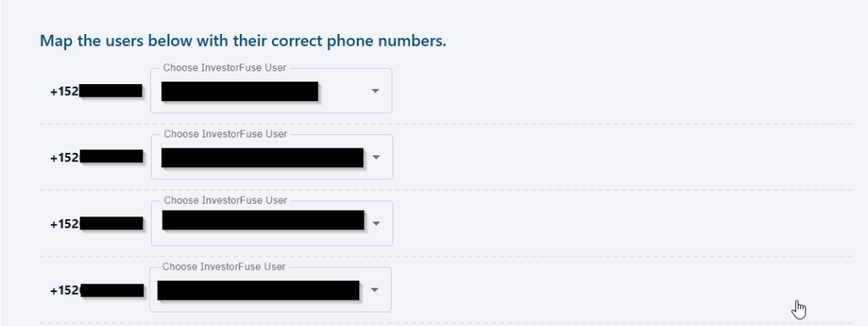Expand the second row's dropdown arrow
The width and height of the screenshot is (868, 326).
pos(376,157)
